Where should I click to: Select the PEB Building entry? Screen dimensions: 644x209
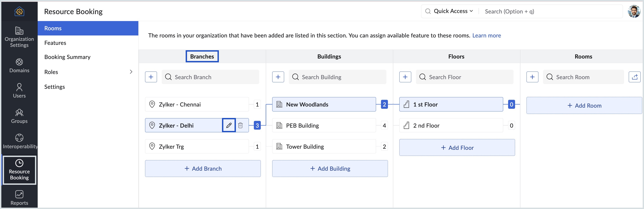click(324, 126)
